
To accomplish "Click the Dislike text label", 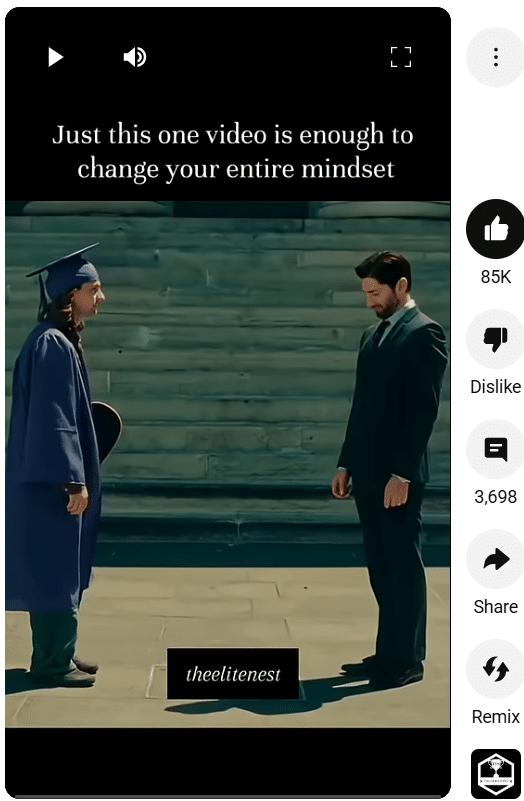I will tap(496, 387).
